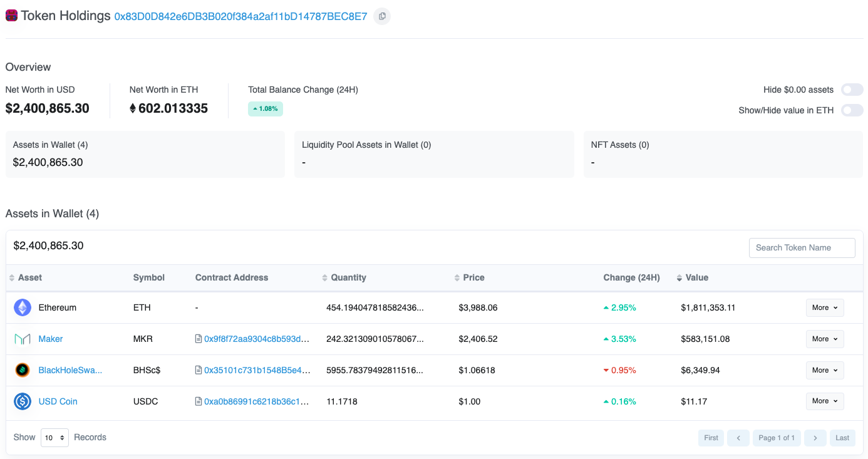Image resolution: width=868 pixels, height=459 pixels.
Task: Open the More dropdown for Maker
Action: tap(825, 339)
